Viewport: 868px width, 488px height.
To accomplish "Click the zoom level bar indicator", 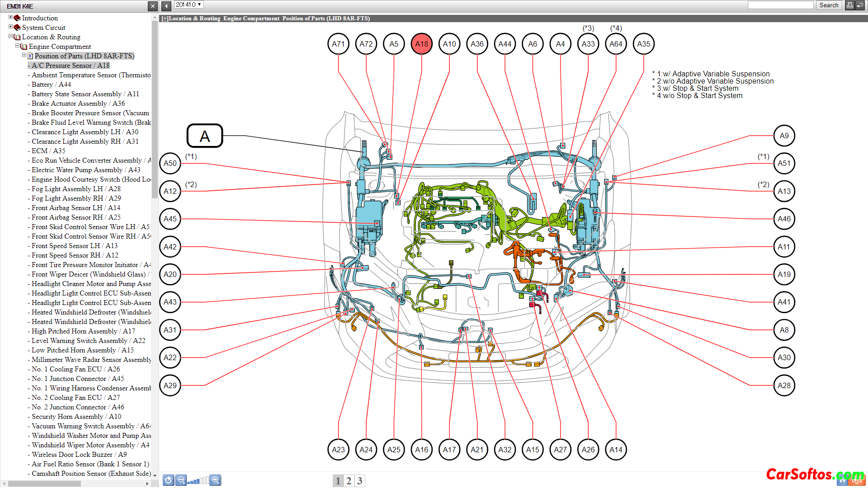I will [198, 481].
